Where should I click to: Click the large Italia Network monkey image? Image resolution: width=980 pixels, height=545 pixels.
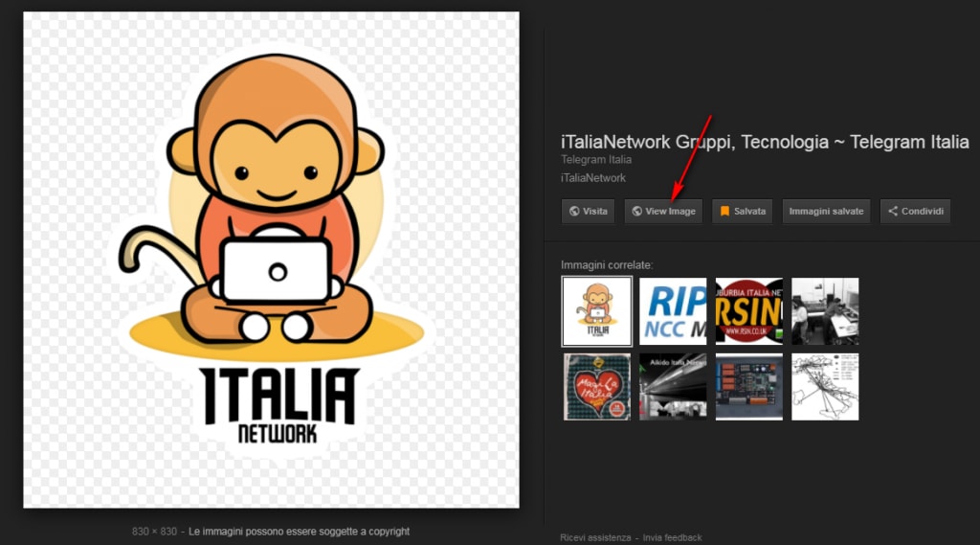click(x=271, y=260)
